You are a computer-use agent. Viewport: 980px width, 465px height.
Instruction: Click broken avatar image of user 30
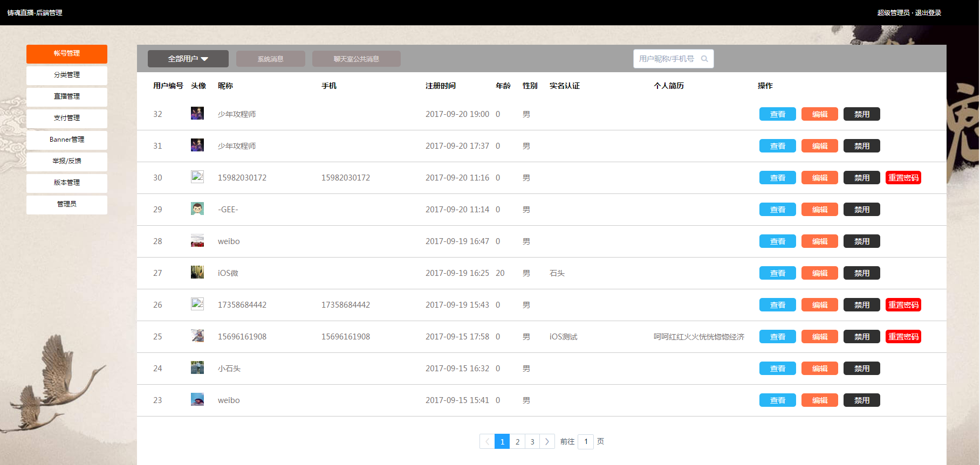197,177
